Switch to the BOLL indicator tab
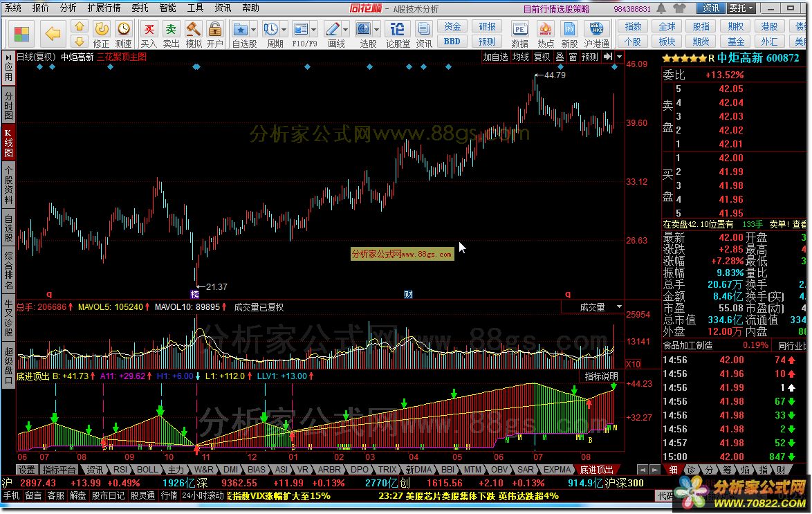Image resolution: width=812 pixels, height=514 pixels. click(x=147, y=470)
